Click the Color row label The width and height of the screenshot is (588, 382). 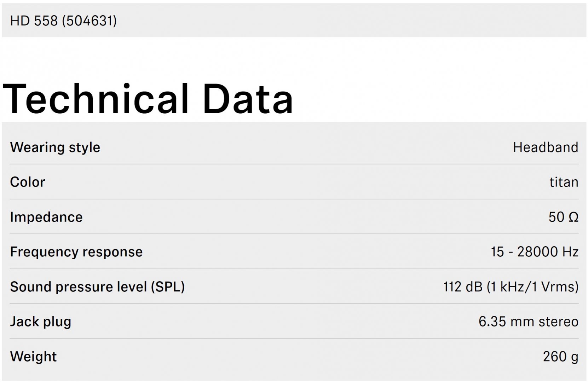[28, 182]
